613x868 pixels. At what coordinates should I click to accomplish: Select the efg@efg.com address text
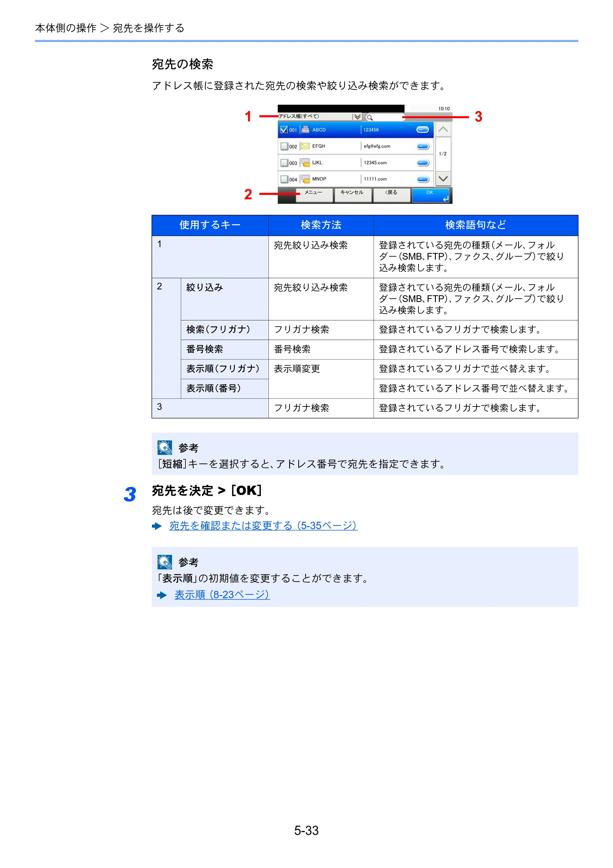tap(377, 146)
